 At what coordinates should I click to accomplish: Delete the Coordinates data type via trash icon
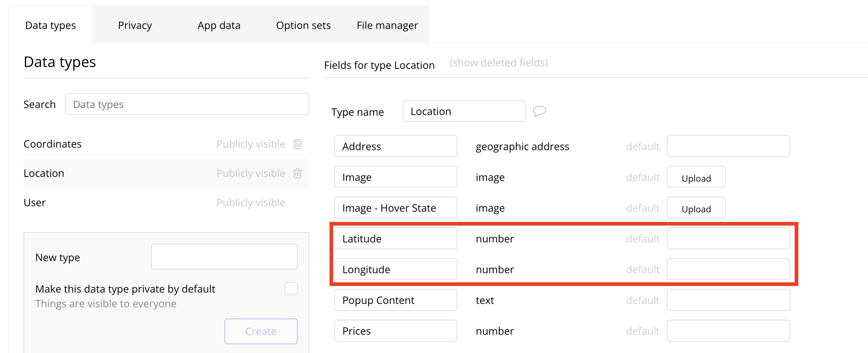pos(297,144)
